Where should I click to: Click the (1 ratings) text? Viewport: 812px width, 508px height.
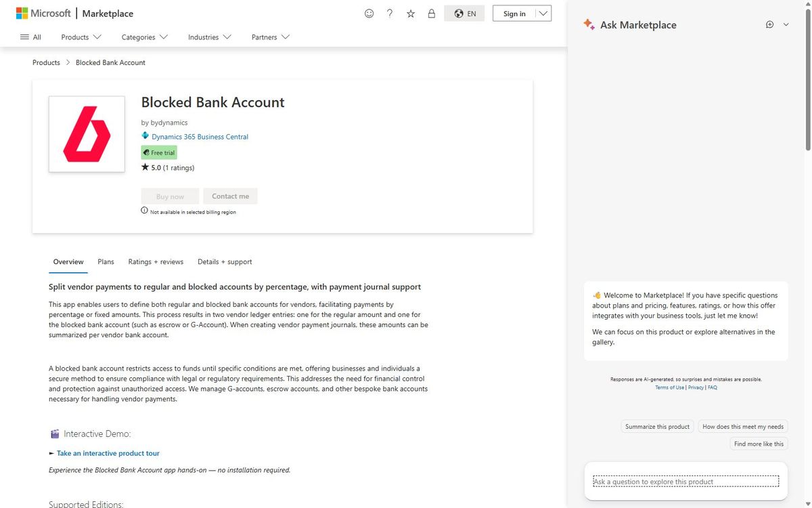(179, 167)
